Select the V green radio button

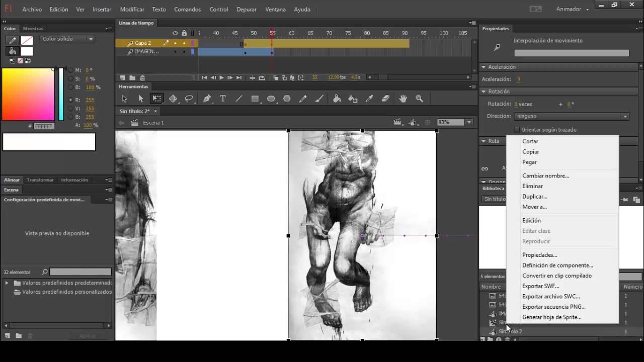pyautogui.click(x=70, y=109)
